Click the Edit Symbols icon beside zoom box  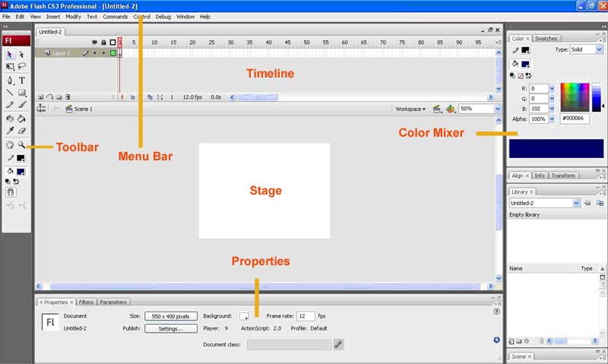coord(450,109)
